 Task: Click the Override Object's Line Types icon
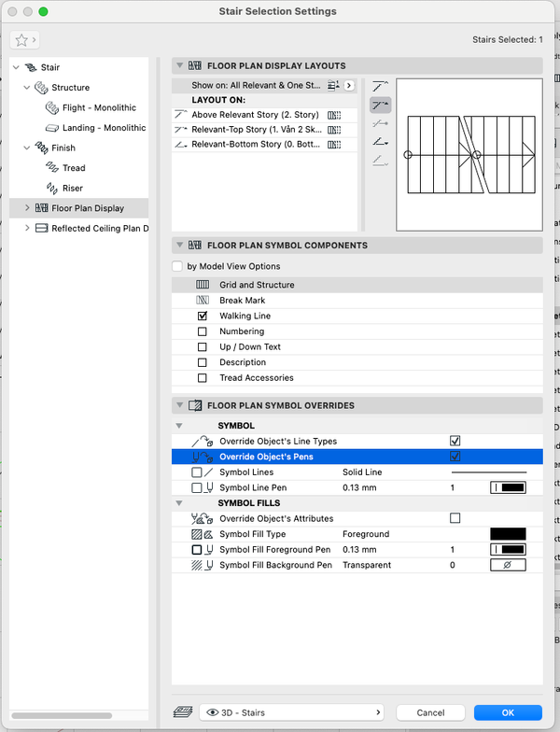(203, 441)
